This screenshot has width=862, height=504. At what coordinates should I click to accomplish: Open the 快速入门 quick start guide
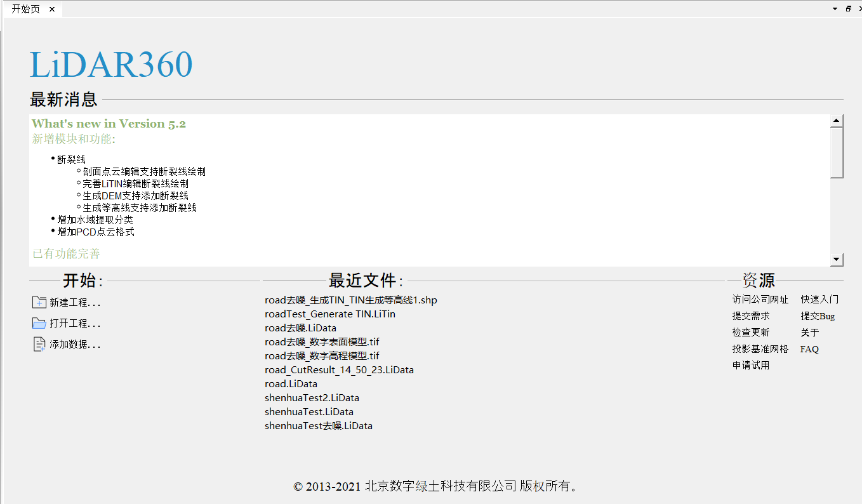coord(819,300)
